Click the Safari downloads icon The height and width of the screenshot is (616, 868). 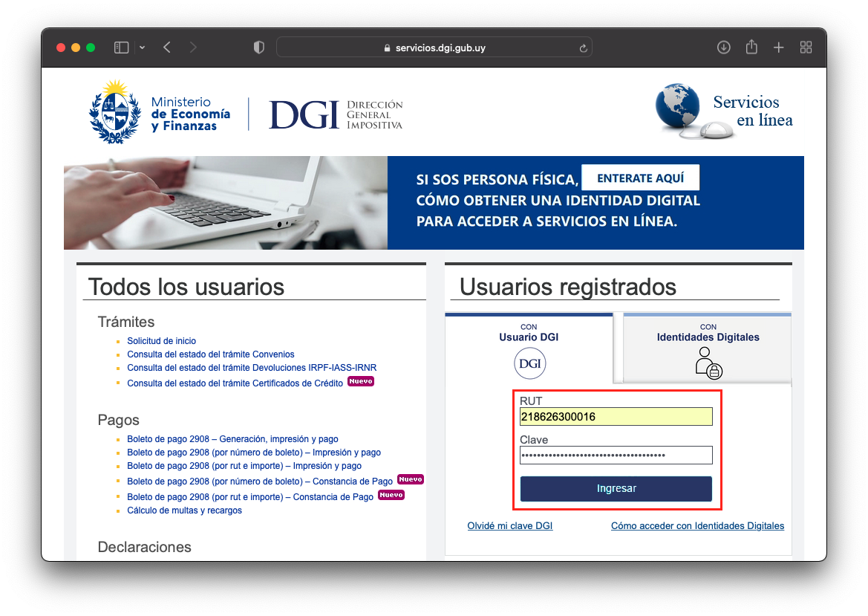pos(723,47)
